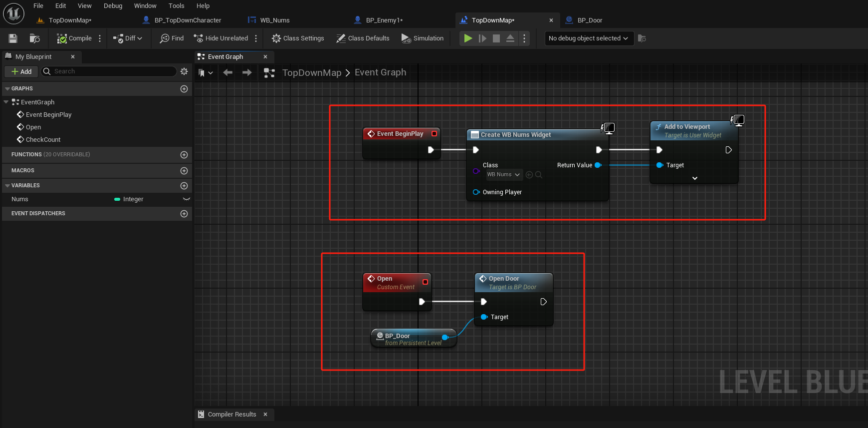This screenshot has width=868, height=428.
Task: Add a new variable
Action: pos(184,186)
